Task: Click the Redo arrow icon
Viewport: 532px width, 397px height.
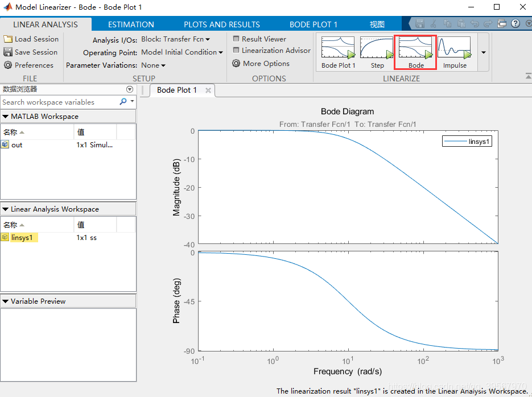Action: pos(488,24)
